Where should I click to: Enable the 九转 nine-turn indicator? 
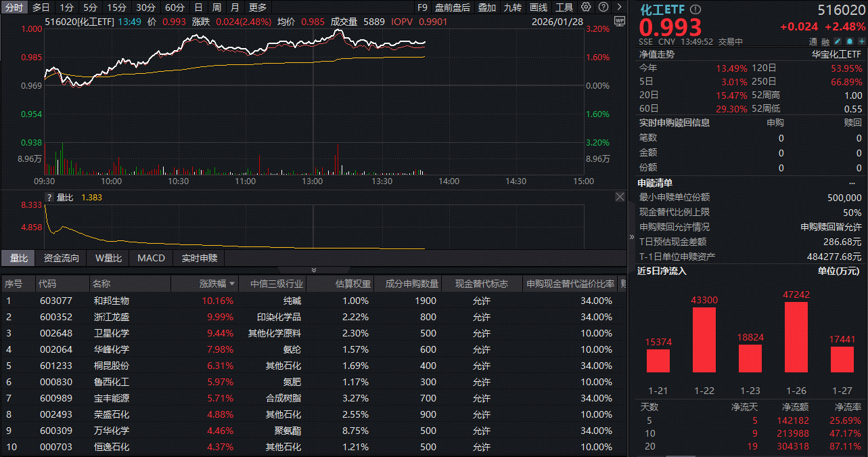tap(513, 7)
